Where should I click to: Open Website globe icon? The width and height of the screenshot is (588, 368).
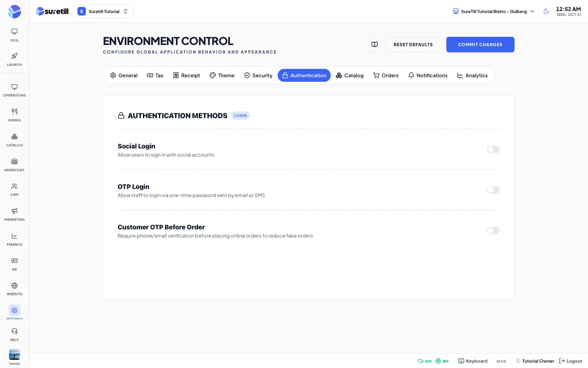click(x=14, y=285)
